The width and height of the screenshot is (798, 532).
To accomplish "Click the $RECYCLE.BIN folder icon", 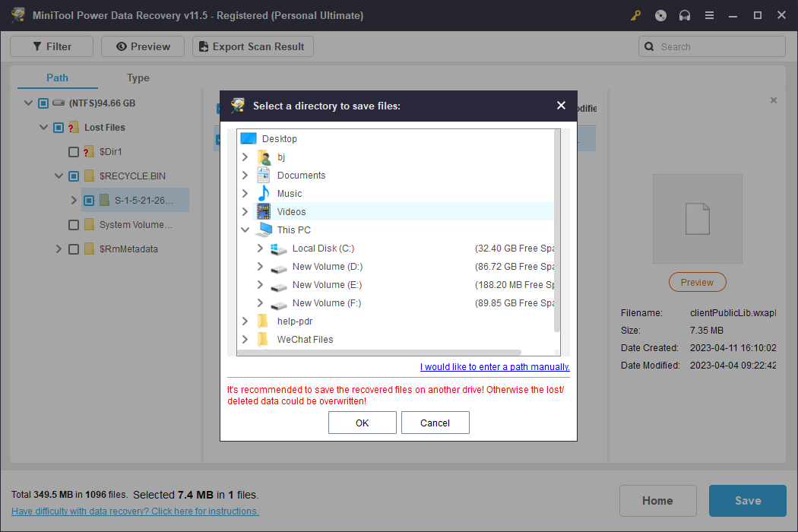I will pos(89,176).
